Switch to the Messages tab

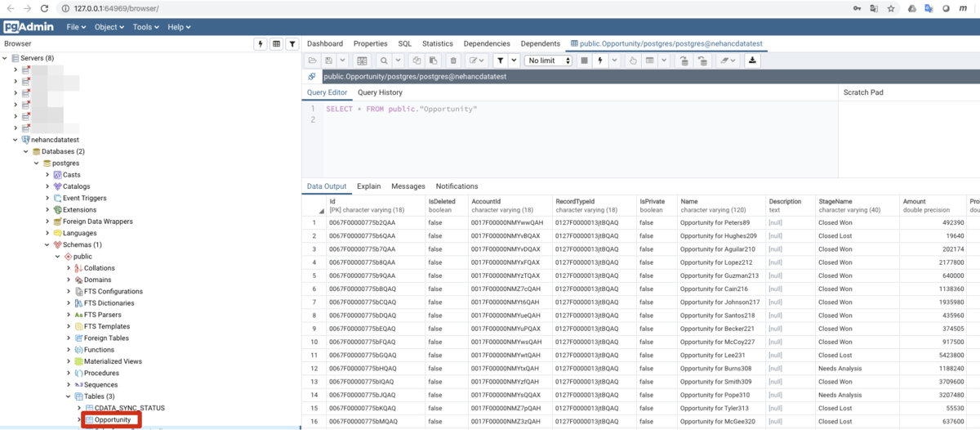408,186
